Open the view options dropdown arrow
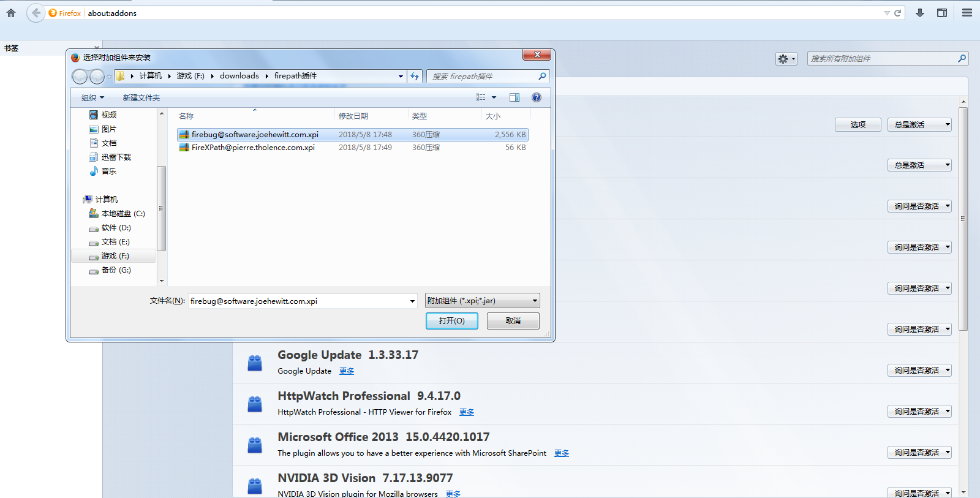Viewport: 980px width, 498px height. point(494,97)
